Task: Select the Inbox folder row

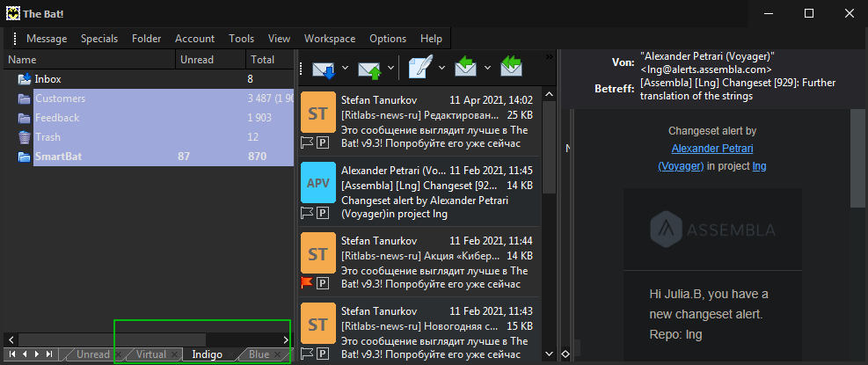Action: tap(148, 79)
